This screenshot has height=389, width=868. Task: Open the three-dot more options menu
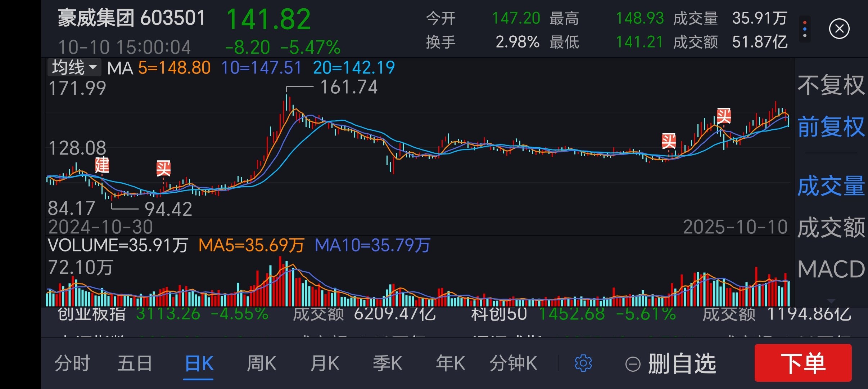click(805, 29)
